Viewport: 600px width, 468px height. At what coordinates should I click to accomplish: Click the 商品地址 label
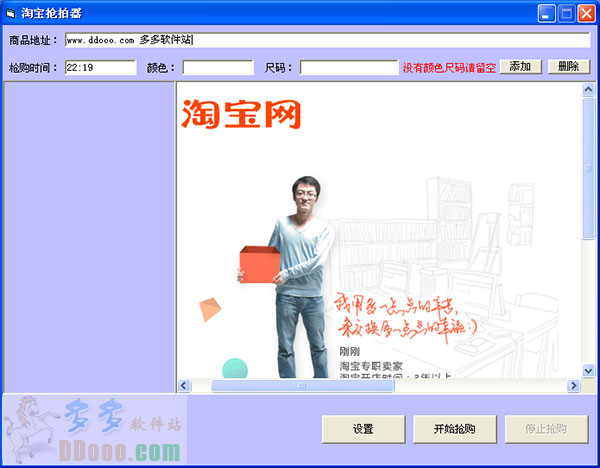[x=33, y=40]
